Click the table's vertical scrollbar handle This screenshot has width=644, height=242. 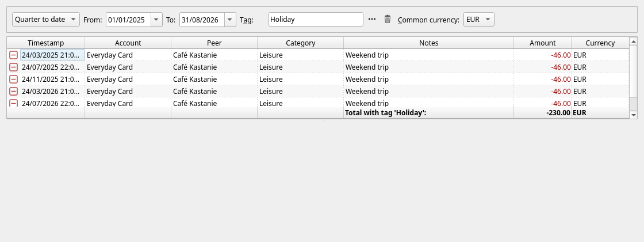pos(633,71)
